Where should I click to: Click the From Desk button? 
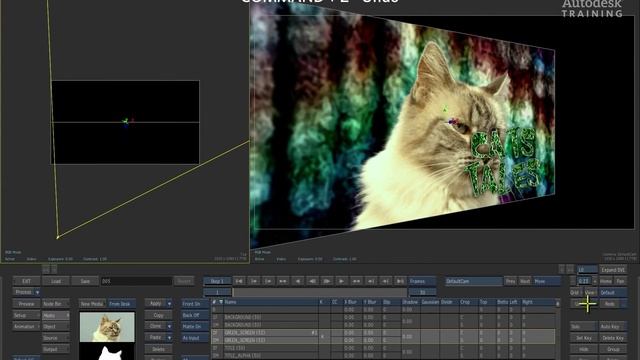click(122, 304)
